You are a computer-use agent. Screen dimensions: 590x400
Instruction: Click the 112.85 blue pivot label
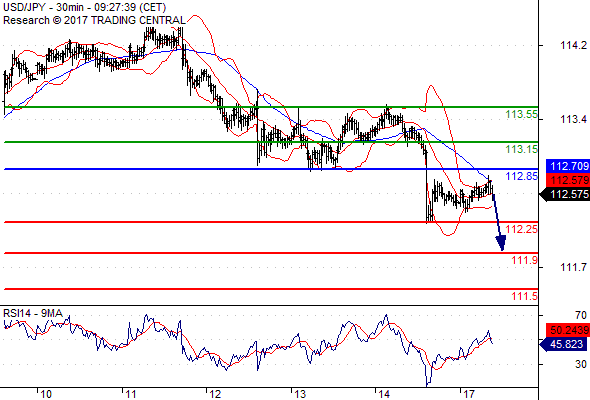(x=522, y=176)
